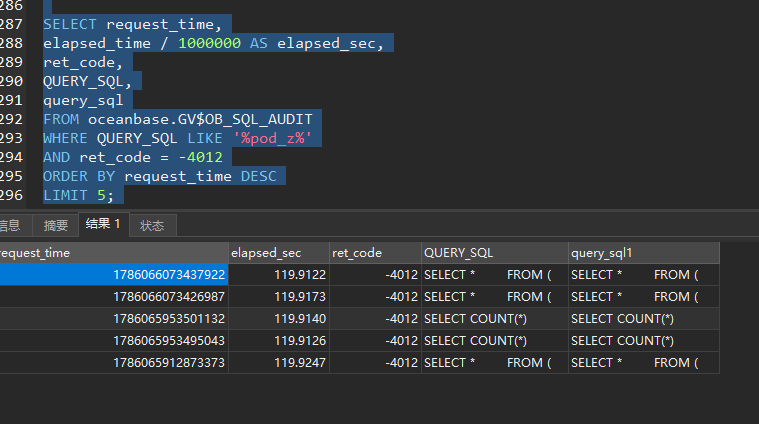
Task: Click QUERY_SQL cell in the 119.9173 row
Action: coord(495,297)
